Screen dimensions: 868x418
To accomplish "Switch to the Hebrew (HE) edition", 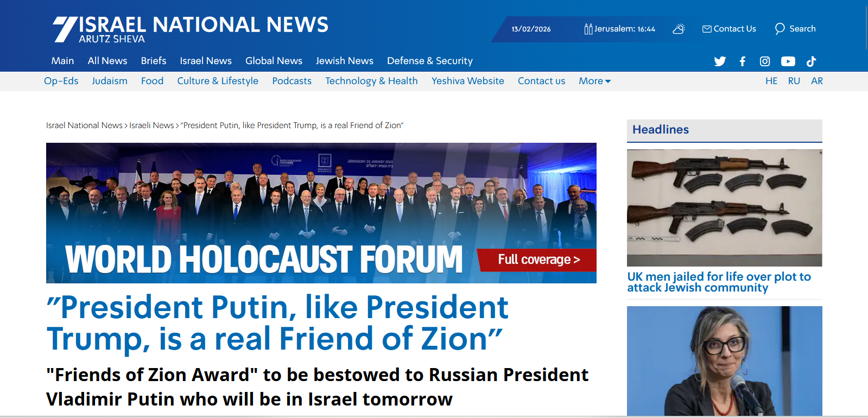I will 771,81.
